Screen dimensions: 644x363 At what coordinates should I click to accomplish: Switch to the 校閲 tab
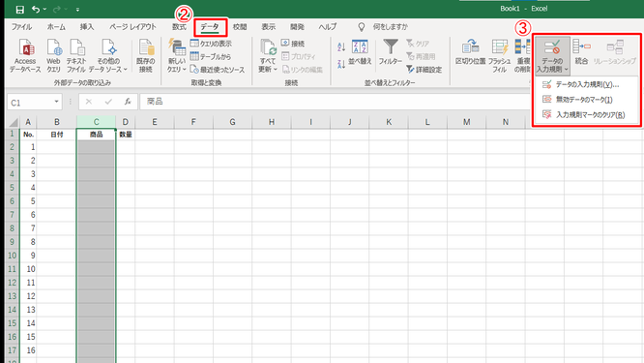point(240,27)
